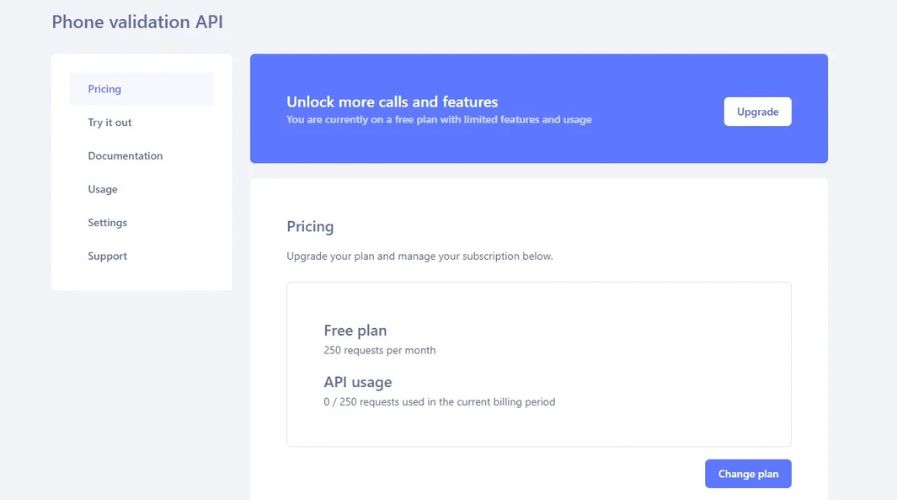Select the Free plan heading
Image resolution: width=900 pixels, height=500 pixels.
point(355,330)
